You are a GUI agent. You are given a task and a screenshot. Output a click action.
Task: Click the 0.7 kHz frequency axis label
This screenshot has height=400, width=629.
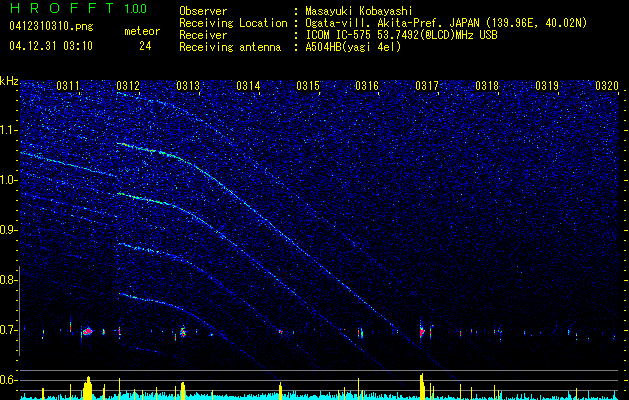(8, 330)
